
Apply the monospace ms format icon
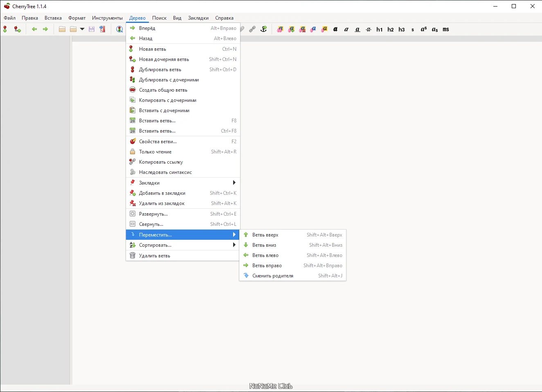click(446, 29)
